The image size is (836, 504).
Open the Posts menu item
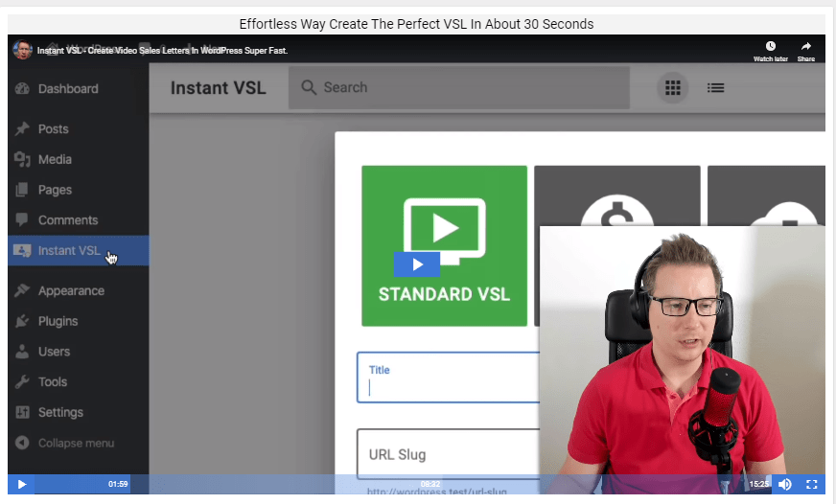(x=53, y=129)
